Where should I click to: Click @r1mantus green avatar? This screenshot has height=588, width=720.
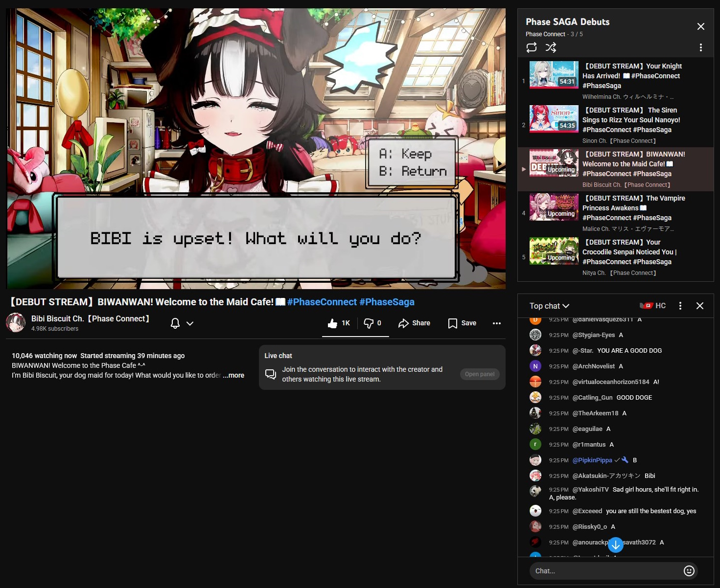click(x=535, y=444)
